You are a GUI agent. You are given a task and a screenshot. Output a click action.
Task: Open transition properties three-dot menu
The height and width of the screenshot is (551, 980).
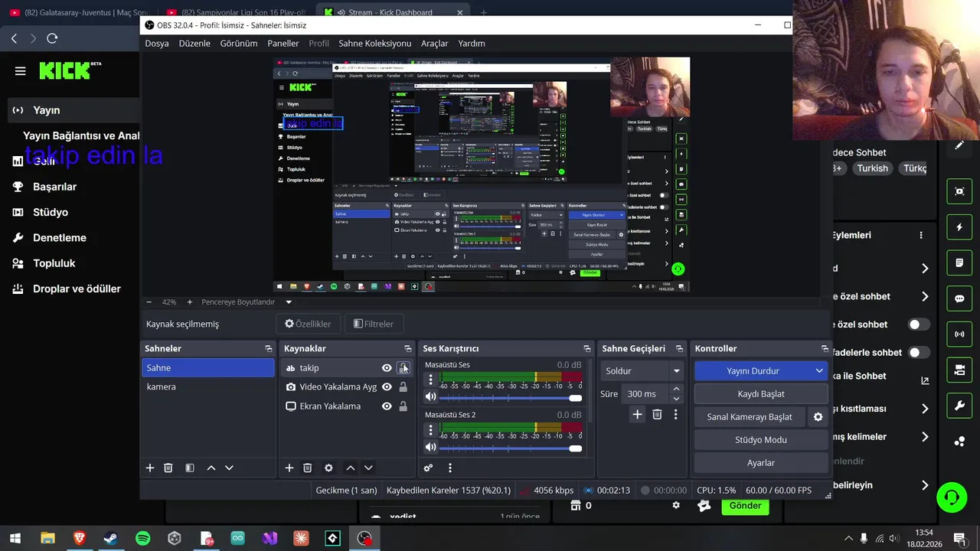click(675, 414)
